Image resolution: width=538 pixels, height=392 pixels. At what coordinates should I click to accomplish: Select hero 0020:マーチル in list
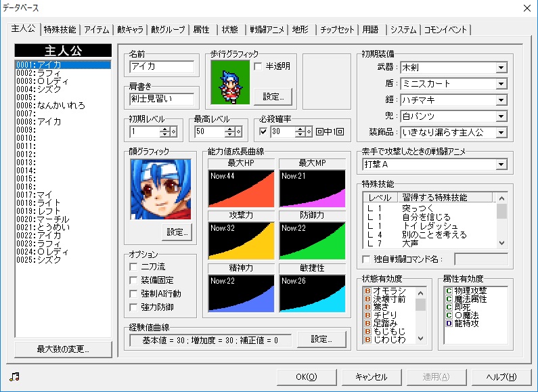[x=63, y=219]
